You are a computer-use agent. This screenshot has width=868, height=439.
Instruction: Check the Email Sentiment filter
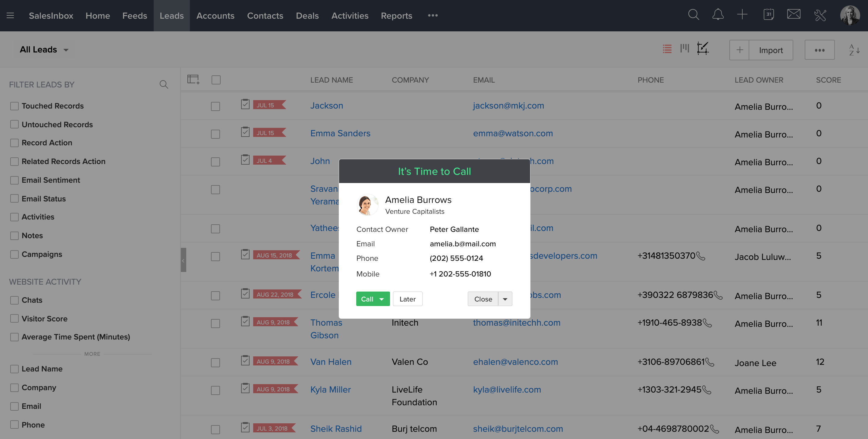(14, 180)
